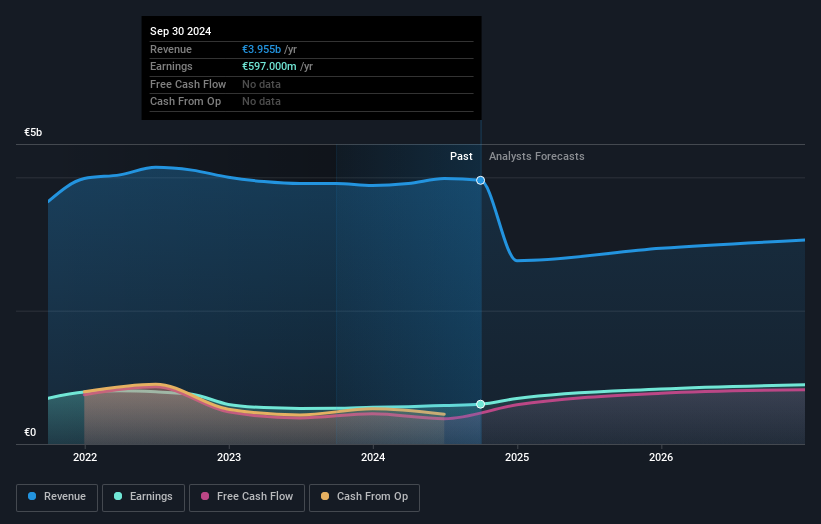Click the Sep 30 2024 tooltip date
The height and width of the screenshot is (524, 821).
(x=181, y=31)
